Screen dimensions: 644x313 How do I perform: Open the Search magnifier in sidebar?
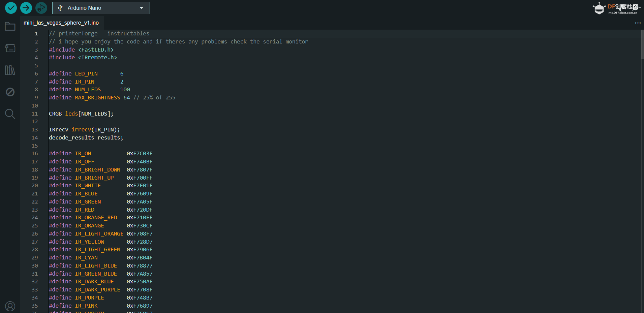pos(10,114)
